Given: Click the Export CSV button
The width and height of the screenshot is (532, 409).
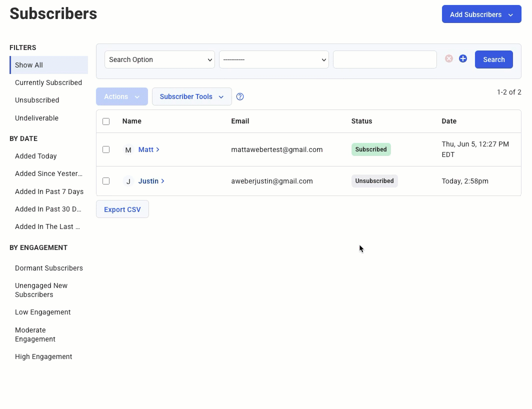Looking at the screenshot, I should click(122, 209).
